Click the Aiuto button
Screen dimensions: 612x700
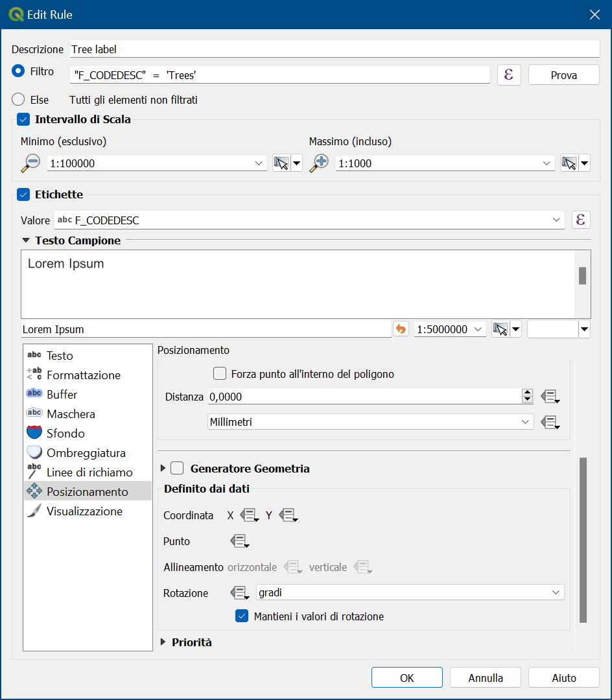pos(564,678)
